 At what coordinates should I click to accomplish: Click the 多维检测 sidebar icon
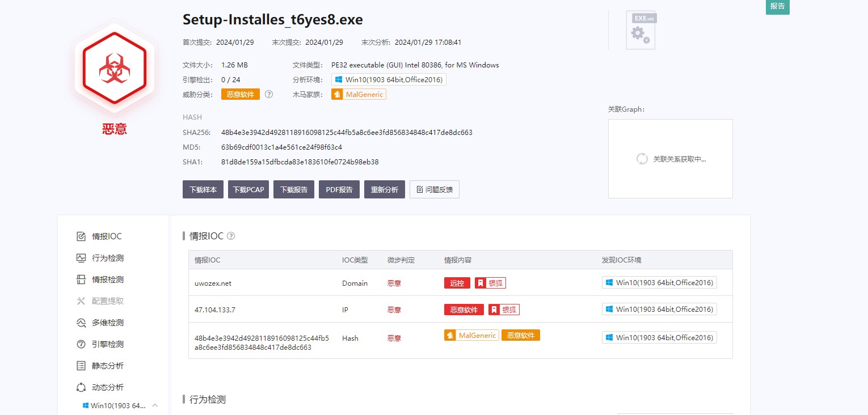[81, 323]
